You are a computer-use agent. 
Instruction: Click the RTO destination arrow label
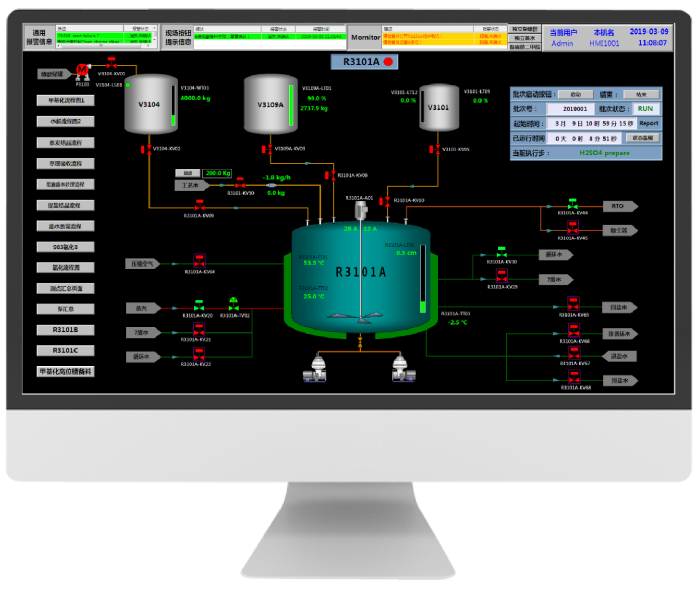coord(617,206)
